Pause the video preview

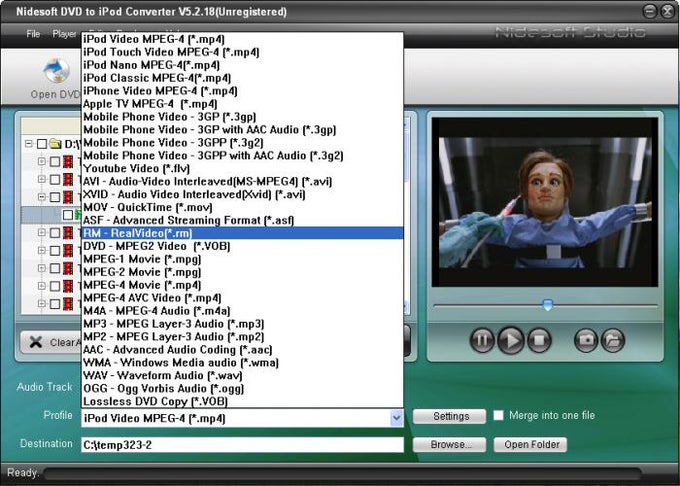click(x=482, y=340)
